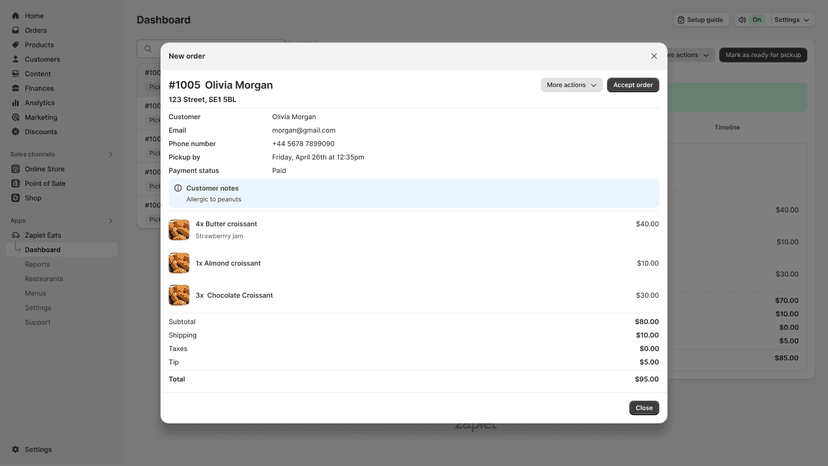
Task: Click the Setup guide button
Action: click(x=701, y=20)
